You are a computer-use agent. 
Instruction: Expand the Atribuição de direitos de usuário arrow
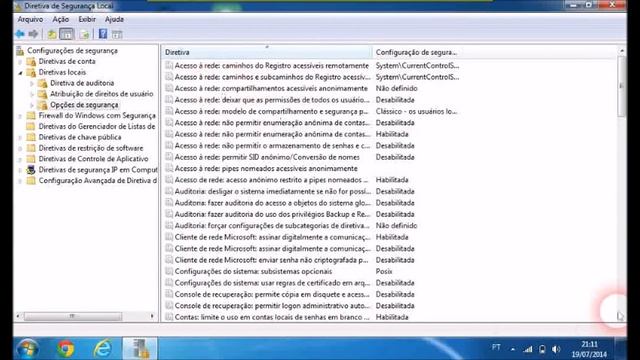32,94
